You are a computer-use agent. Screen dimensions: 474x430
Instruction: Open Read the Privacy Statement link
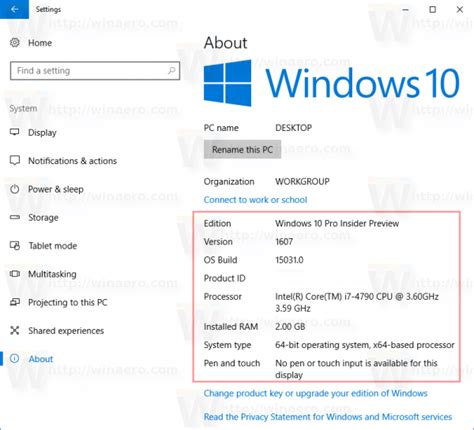[328, 417]
